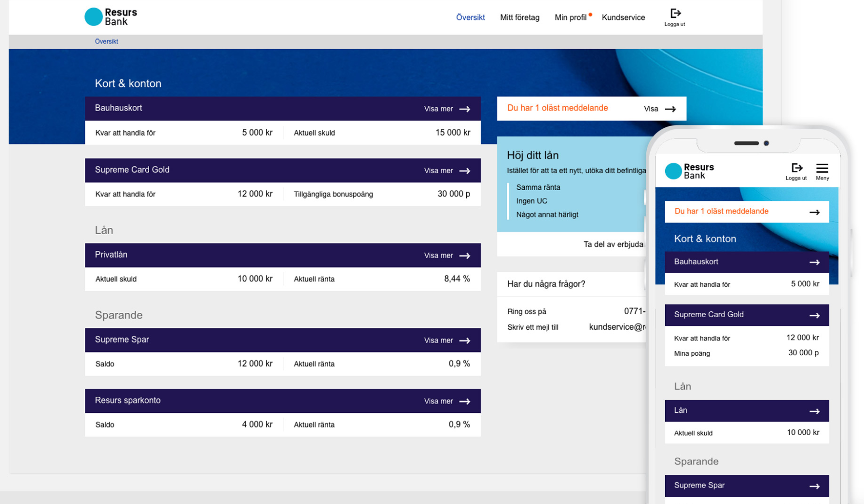Open the desktop Supreme Spar card header
This screenshot has height=504, width=864.
(x=283, y=340)
